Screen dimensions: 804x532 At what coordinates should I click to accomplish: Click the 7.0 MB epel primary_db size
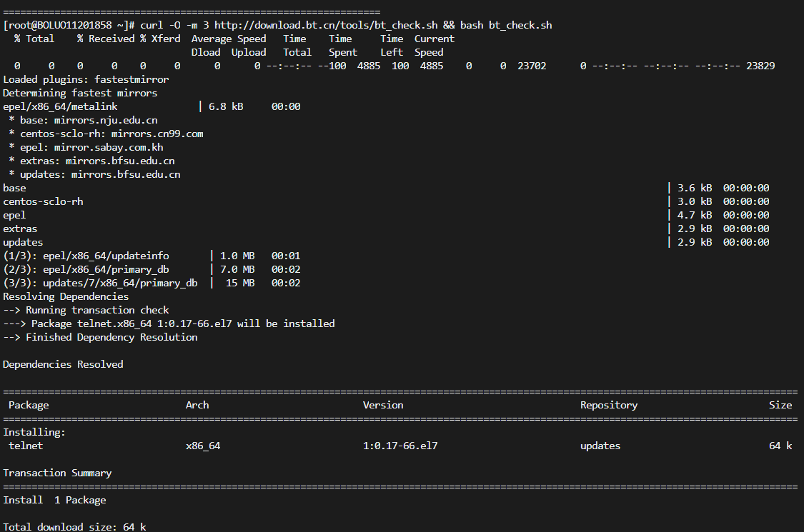coord(237,270)
